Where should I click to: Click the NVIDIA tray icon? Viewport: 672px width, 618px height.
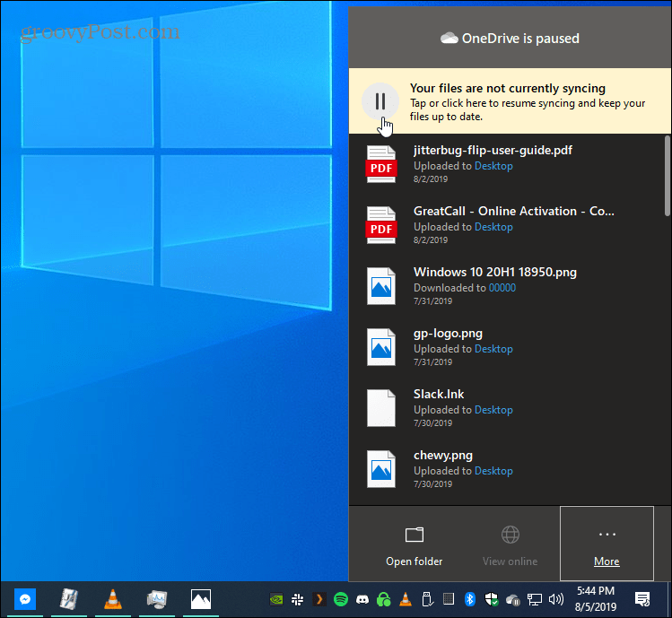[276, 599]
